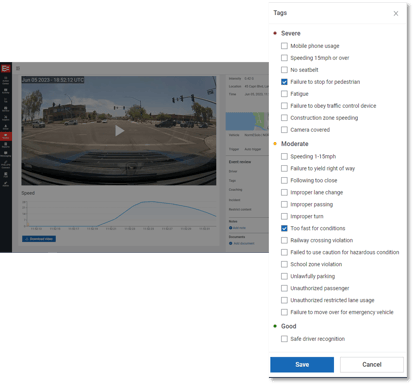Click the Add note link
The image size is (414, 385).
[238, 228]
